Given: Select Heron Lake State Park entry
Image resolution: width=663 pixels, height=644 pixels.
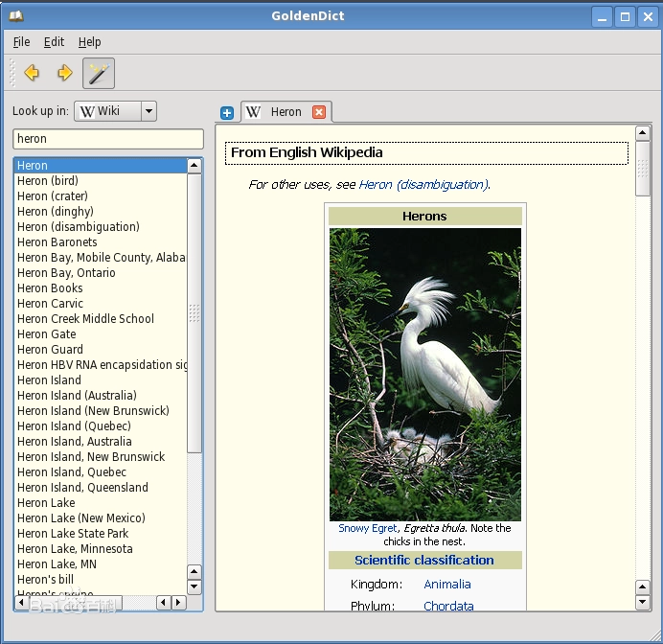Looking at the screenshot, I should 73,534.
